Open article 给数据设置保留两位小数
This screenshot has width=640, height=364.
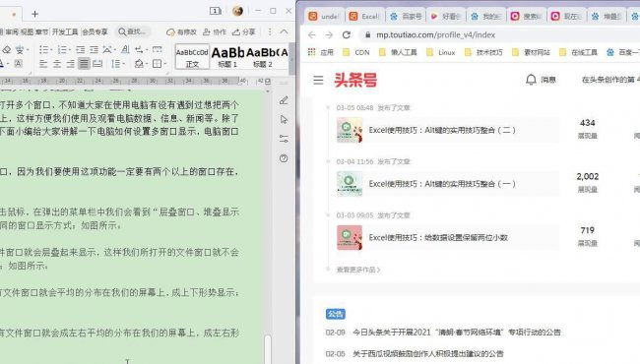438,238
